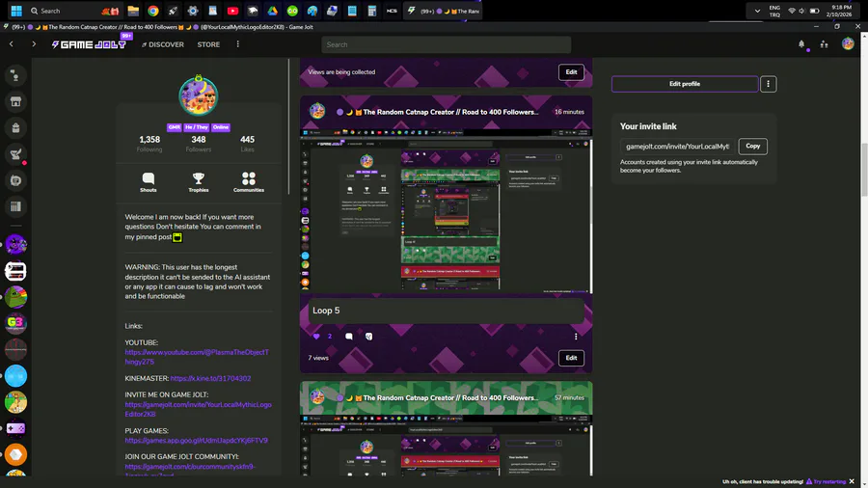Image resolution: width=868 pixels, height=488 pixels.
Task: Open the rainbow frog community icon
Action: click(x=15, y=297)
